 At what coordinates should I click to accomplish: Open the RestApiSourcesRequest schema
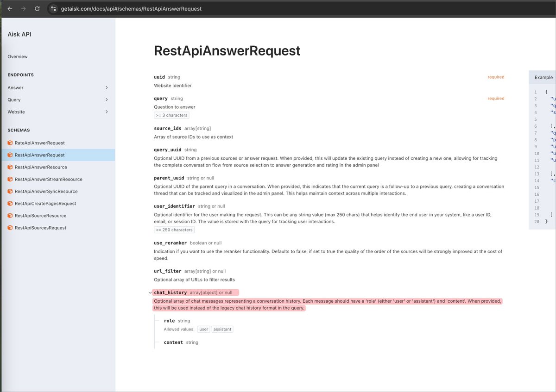tap(57, 228)
